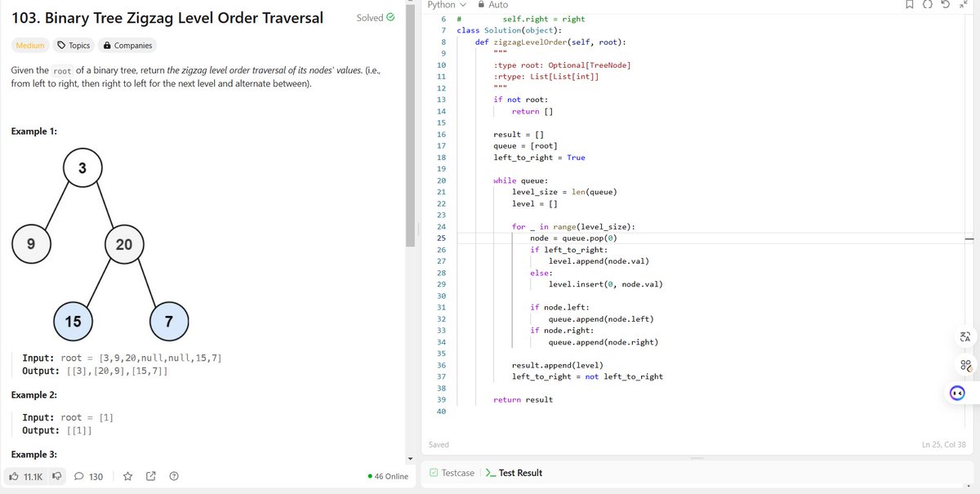Click tree node 20 in the diagram
The width and height of the screenshot is (980, 494).
pos(124,244)
